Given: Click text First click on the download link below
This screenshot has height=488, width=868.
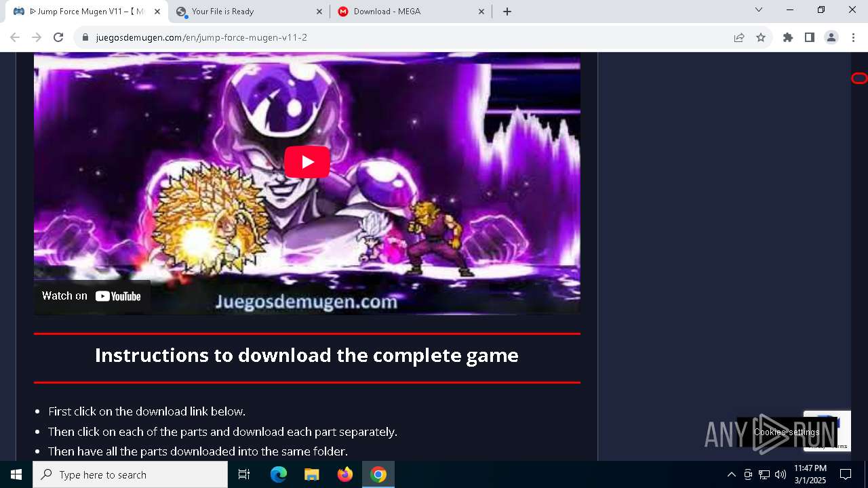Looking at the screenshot, I should tap(146, 411).
